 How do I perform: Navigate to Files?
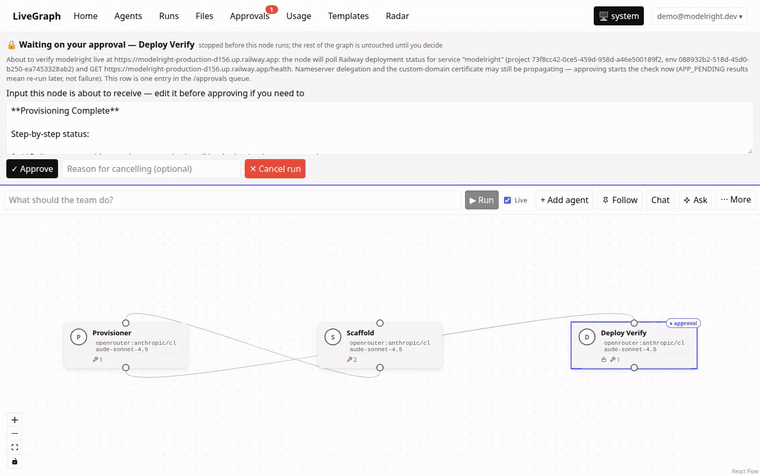pyautogui.click(x=204, y=16)
